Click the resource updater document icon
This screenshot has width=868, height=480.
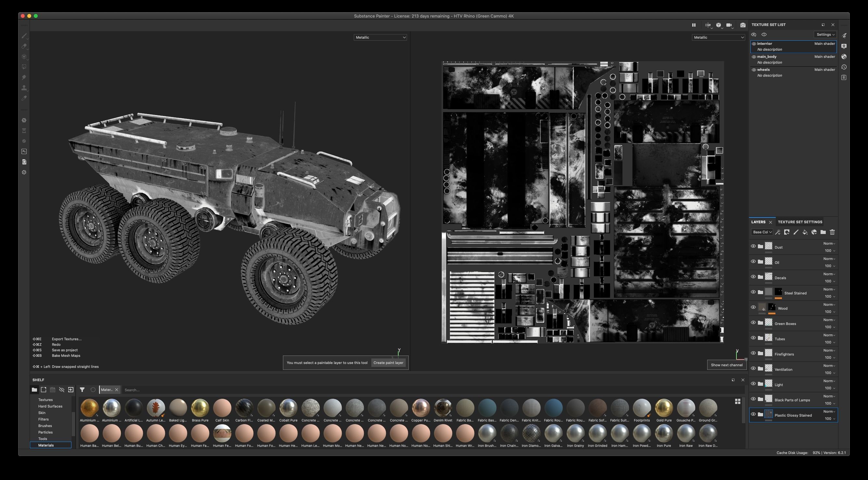pyautogui.click(x=24, y=162)
